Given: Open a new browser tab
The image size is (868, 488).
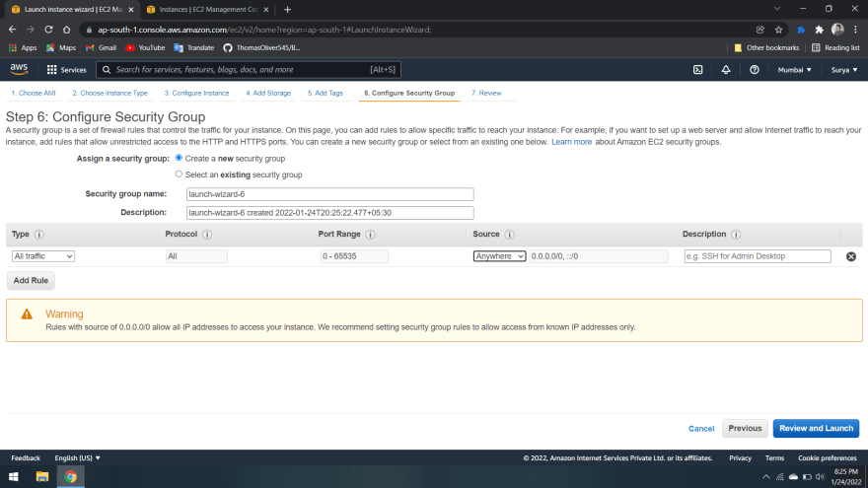Looking at the screenshot, I should tap(287, 10).
